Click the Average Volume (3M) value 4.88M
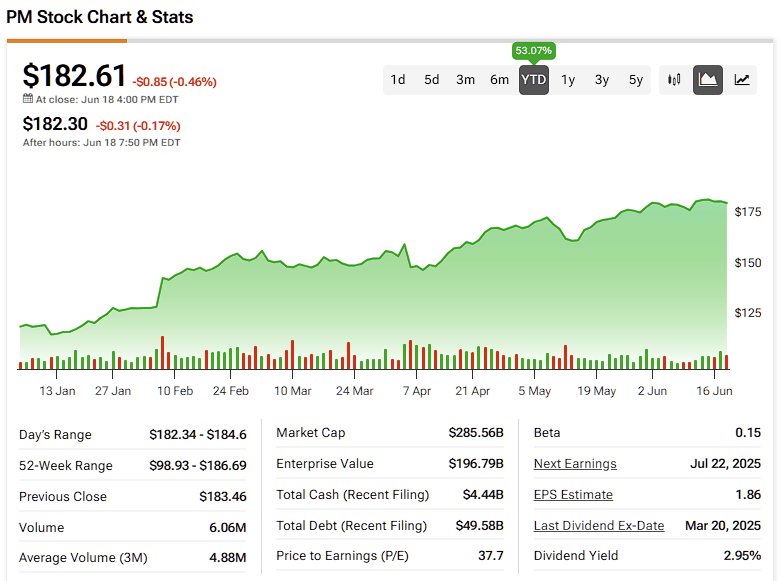The image size is (782, 581). click(228, 558)
